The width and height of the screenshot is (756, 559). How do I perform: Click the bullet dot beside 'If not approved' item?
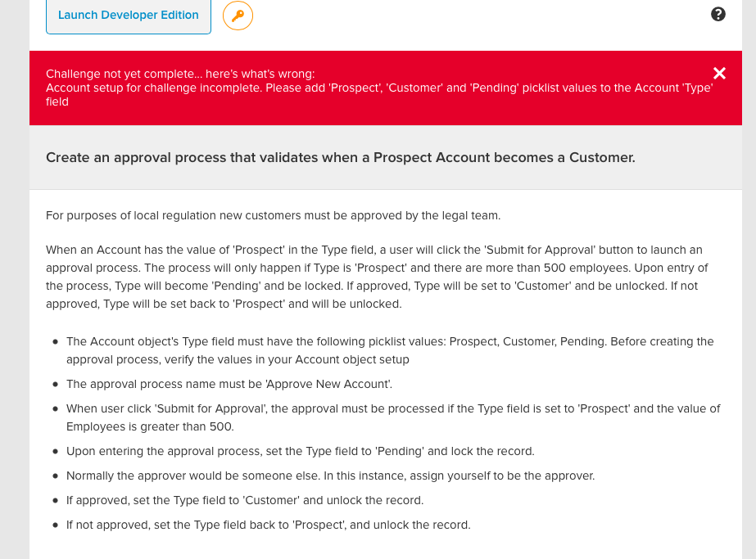55,525
